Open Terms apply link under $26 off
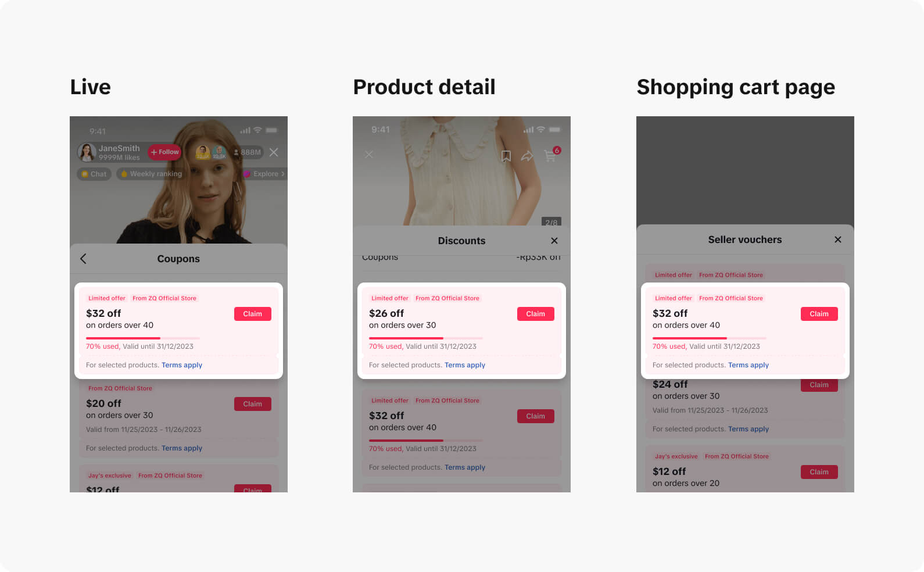The width and height of the screenshot is (924, 572). pyautogui.click(x=464, y=365)
